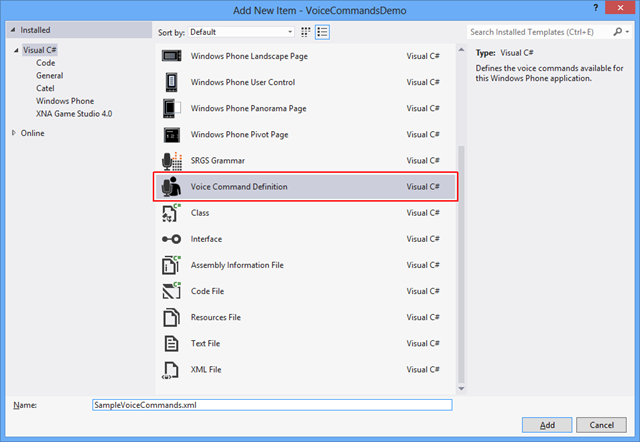Collapse the Visual C# tree node
The image size is (640, 442).
(x=14, y=50)
